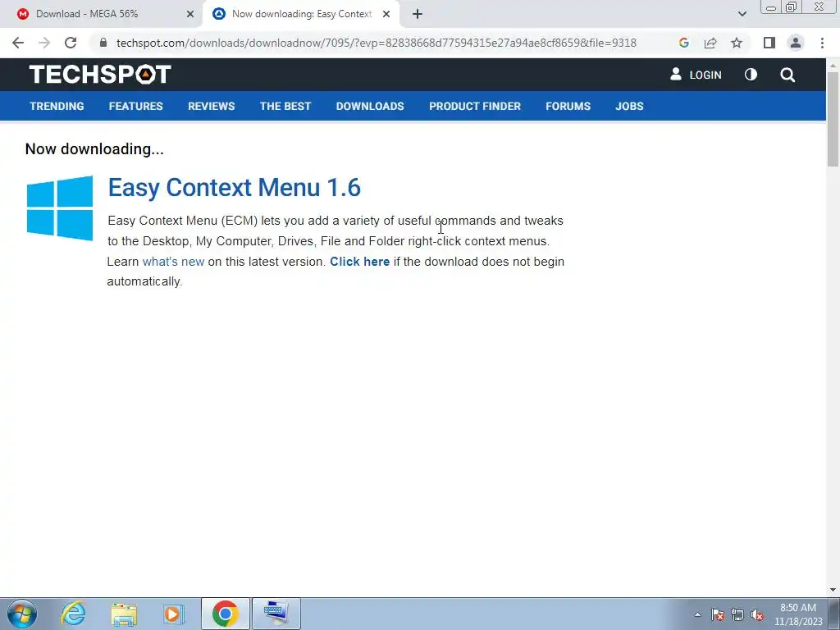Click the network tray icon
The height and width of the screenshot is (630, 840).
tap(737, 615)
